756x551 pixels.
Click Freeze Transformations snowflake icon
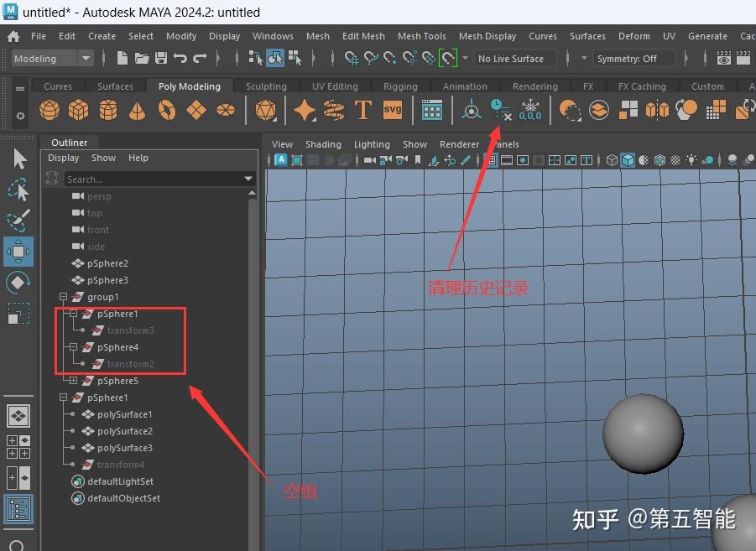pyautogui.click(x=530, y=110)
